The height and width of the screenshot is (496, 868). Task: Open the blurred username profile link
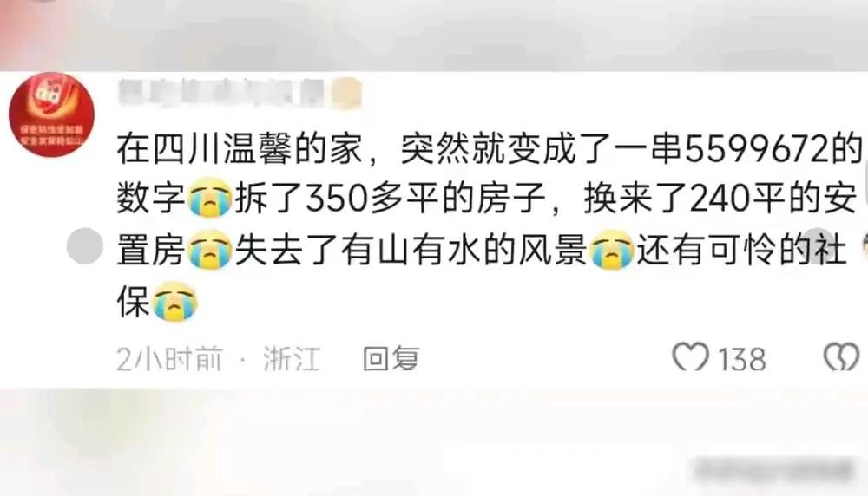tap(220, 93)
